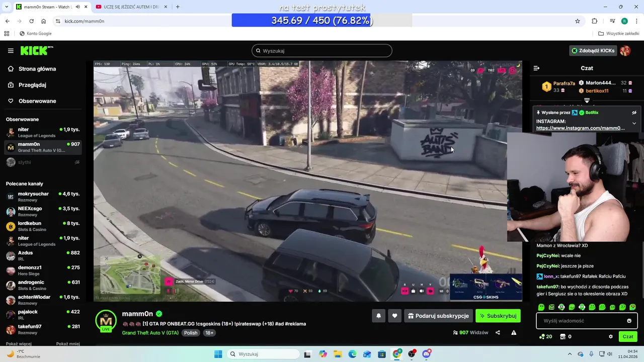The height and width of the screenshot is (362, 644).
Task: Click the channel points counter 20
Action: (x=545, y=336)
